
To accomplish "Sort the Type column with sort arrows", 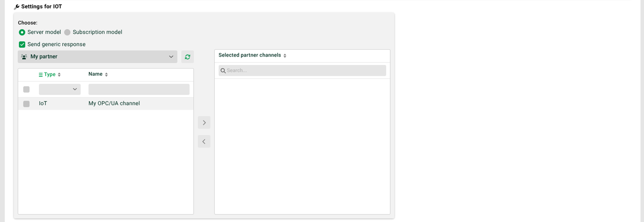I will [x=59, y=75].
